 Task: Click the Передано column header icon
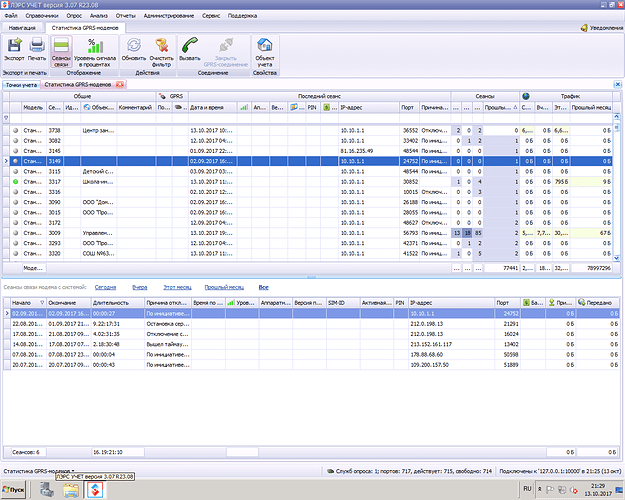click(582, 303)
